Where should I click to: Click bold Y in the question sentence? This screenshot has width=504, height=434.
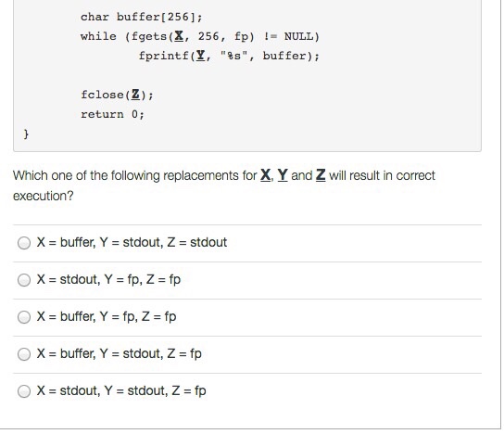click(x=283, y=175)
